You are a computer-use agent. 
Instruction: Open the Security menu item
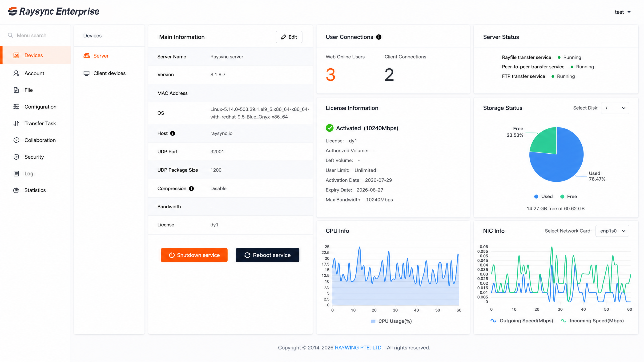click(x=35, y=157)
